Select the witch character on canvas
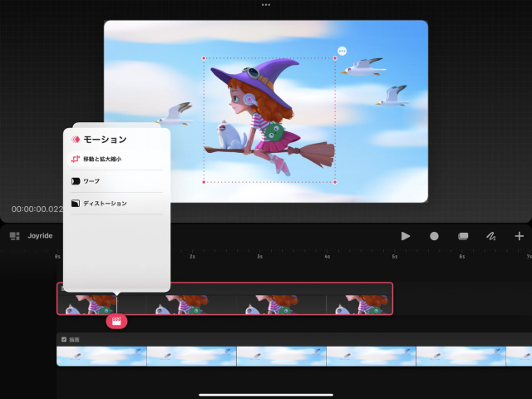The width and height of the screenshot is (532, 399). [x=268, y=117]
